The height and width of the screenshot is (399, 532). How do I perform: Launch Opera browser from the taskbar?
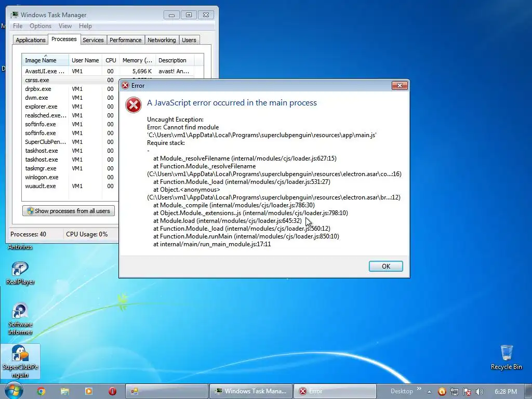point(112,391)
